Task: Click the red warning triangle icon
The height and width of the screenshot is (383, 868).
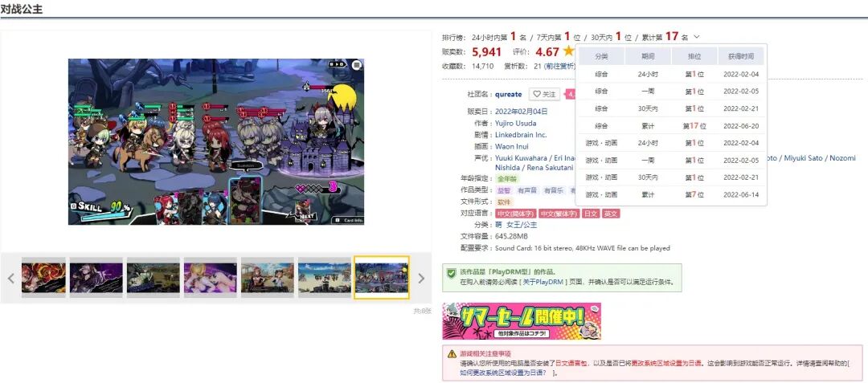Action: tap(452, 353)
